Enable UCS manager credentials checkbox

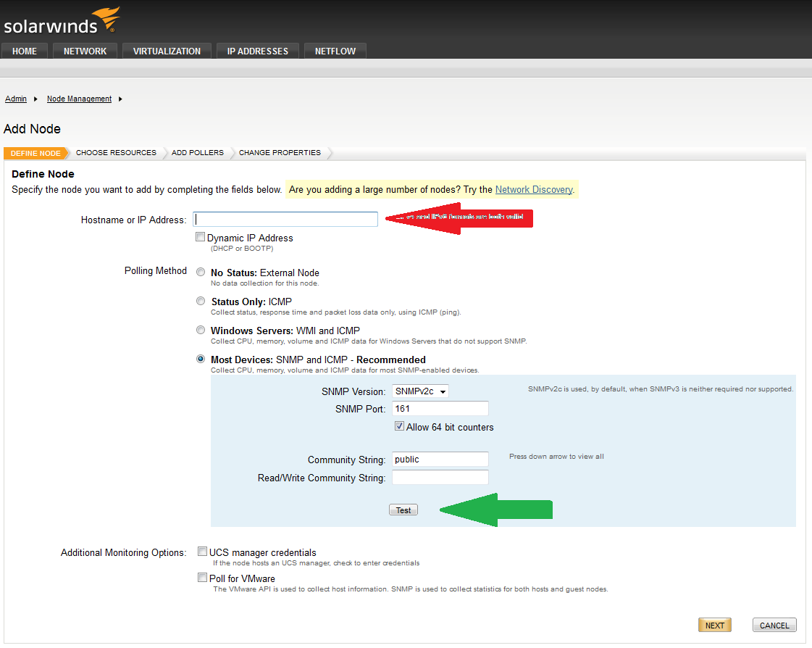coord(203,552)
